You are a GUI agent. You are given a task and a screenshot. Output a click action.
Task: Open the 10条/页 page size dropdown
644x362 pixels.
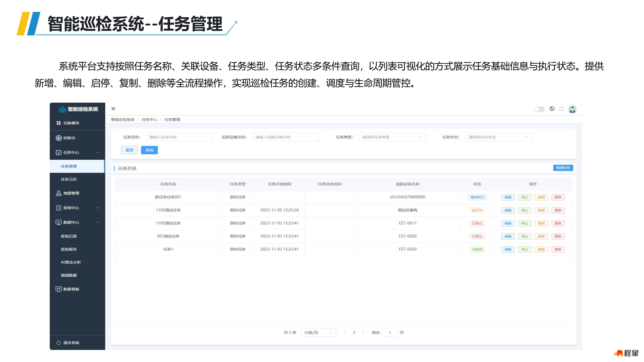pyautogui.click(x=318, y=333)
